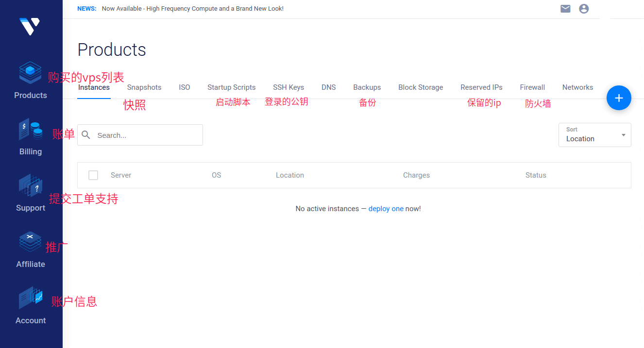This screenshot has height=348, width=644.
Task: Open the Billing sidebar icon
Action: [x=30, y=130]
